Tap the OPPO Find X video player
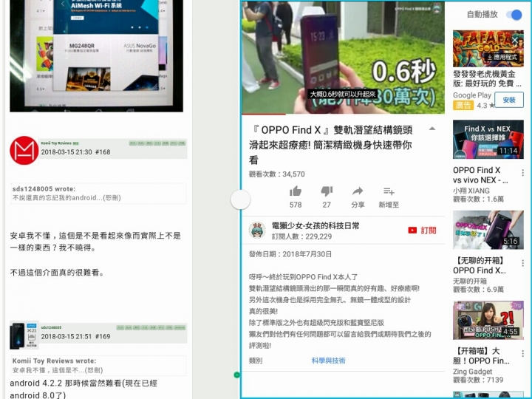Screen dimensions: 532x399 [343, 58]
